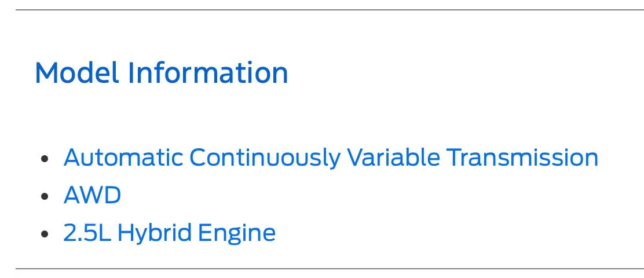Click the bullet before 2.5L Hybrid Engine
The width and height of the screenshot is (644, 278).
tap(45, 233)
